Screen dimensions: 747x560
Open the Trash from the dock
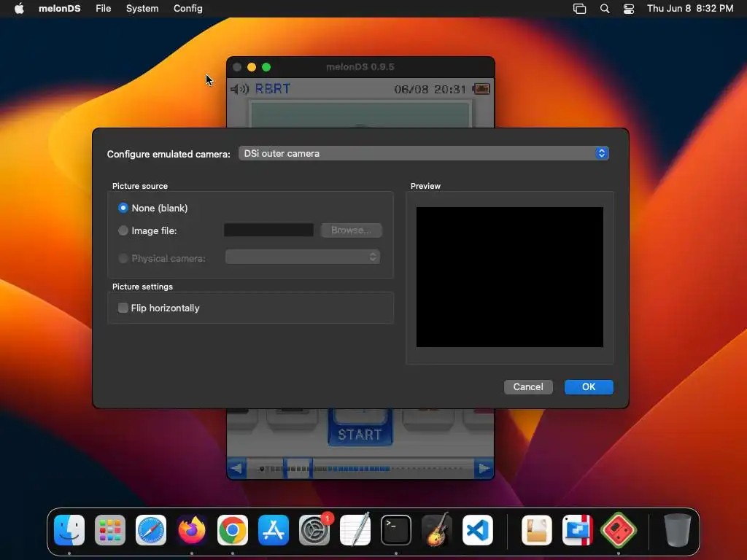tap(678, 530)
